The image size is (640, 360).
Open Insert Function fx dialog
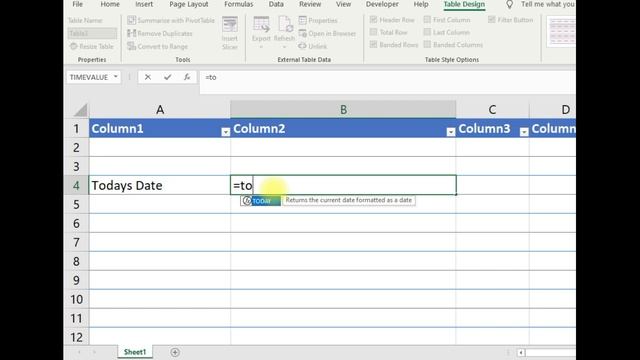187,77
